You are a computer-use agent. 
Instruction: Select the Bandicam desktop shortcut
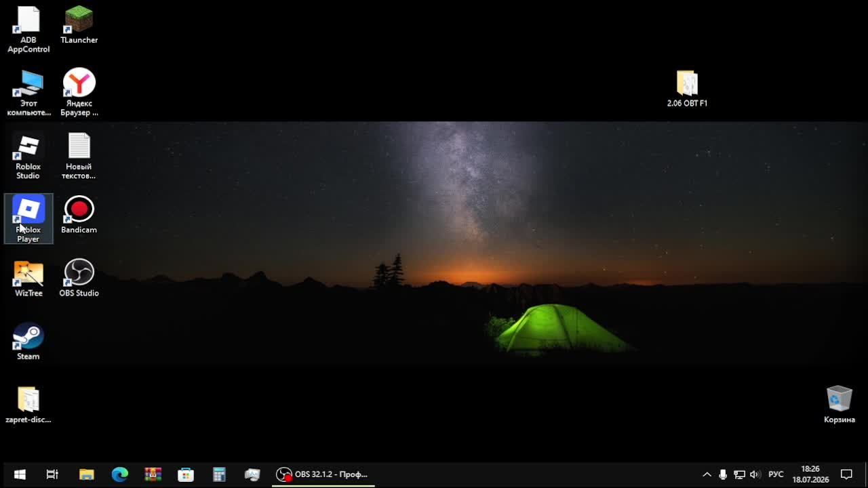[x=79, y=215]
